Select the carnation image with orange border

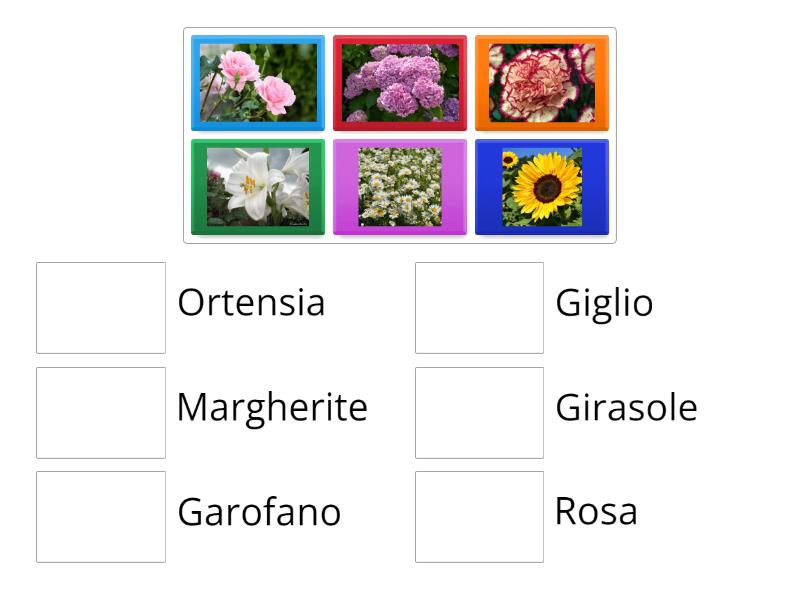click(x=542, y=83)
